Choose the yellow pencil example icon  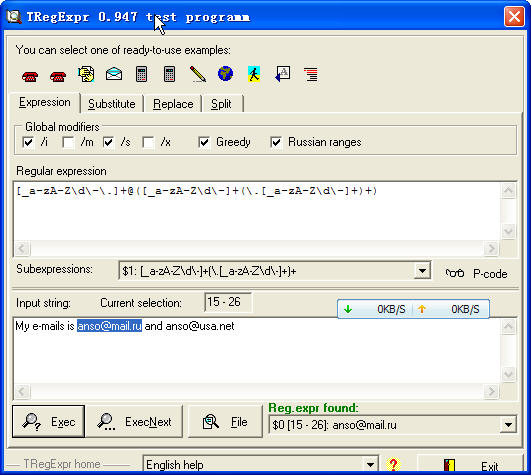coord(198,74)
